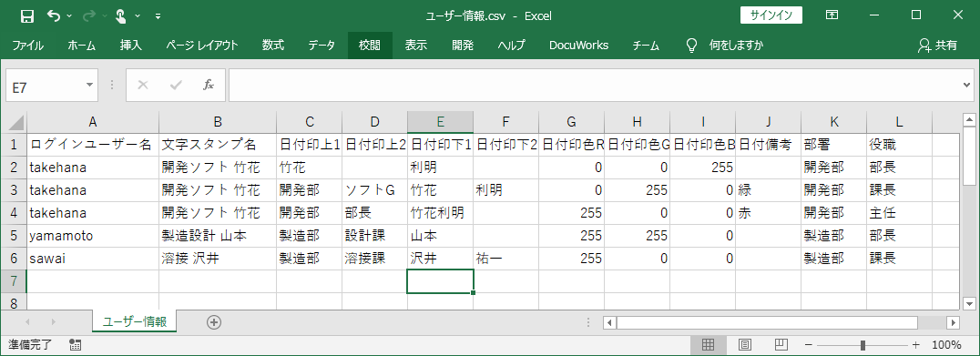The image size is (980, 356).
Task: Switch to the ホーム tab
Action: [x=81, y=45]
